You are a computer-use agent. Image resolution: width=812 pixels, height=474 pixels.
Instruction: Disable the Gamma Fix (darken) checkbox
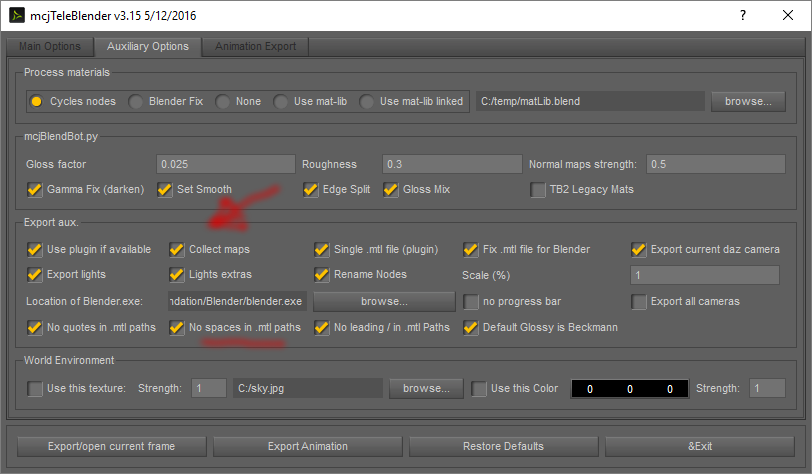[36, 189]
